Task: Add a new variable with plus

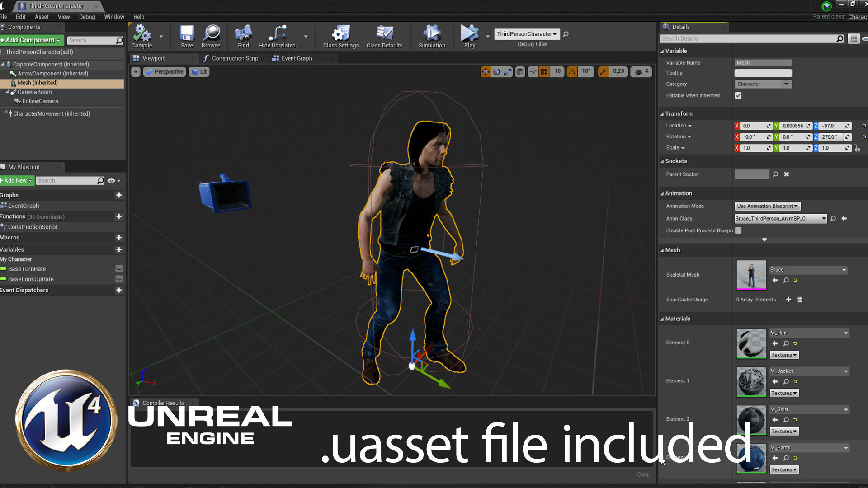Action: (119, 249)
